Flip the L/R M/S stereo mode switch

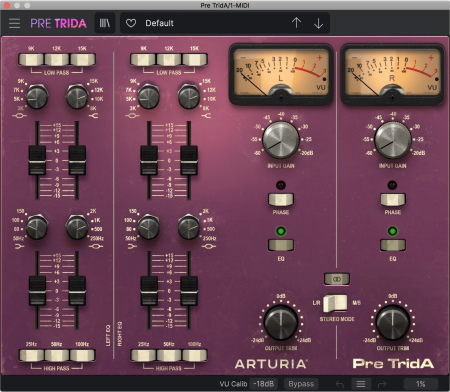click(x=335, y=303)
